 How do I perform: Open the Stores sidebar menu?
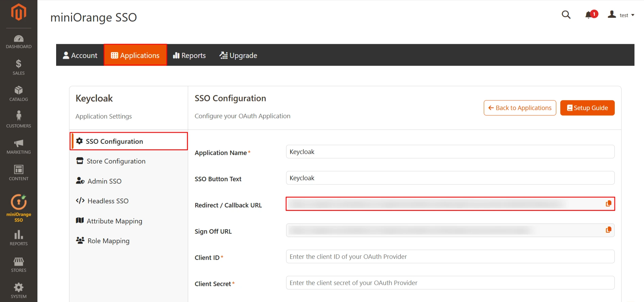click(x=19, y=265)
